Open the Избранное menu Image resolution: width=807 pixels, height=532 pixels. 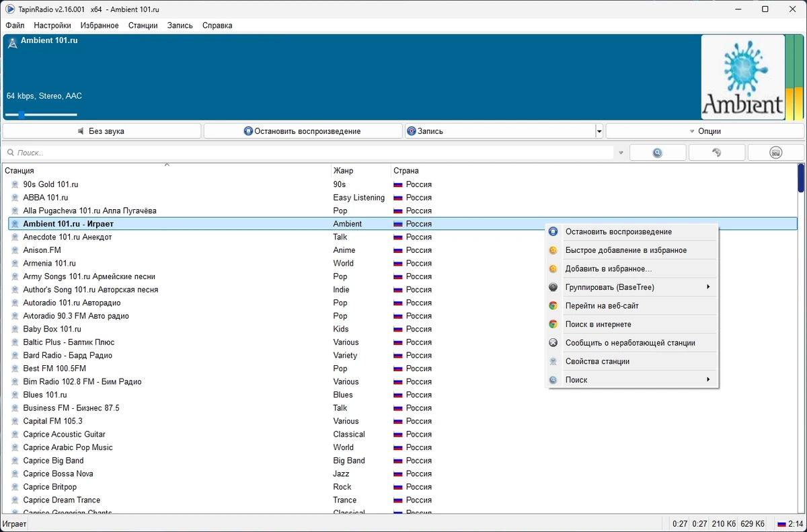[100, 26]
